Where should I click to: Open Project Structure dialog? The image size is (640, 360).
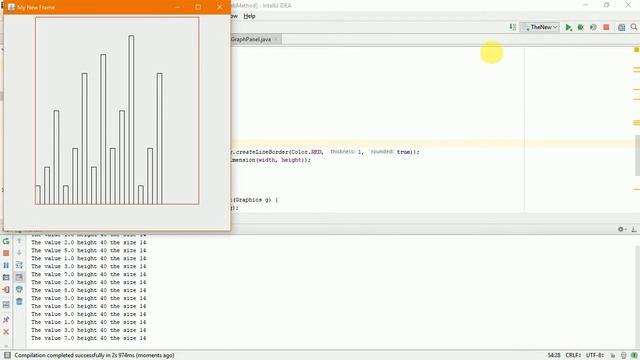(x=621, y=27)
